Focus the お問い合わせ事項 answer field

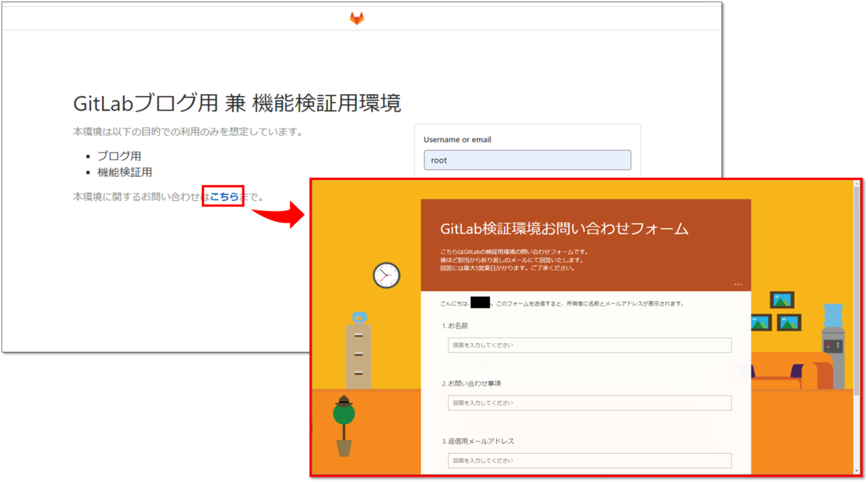click(x=590, y=403)
